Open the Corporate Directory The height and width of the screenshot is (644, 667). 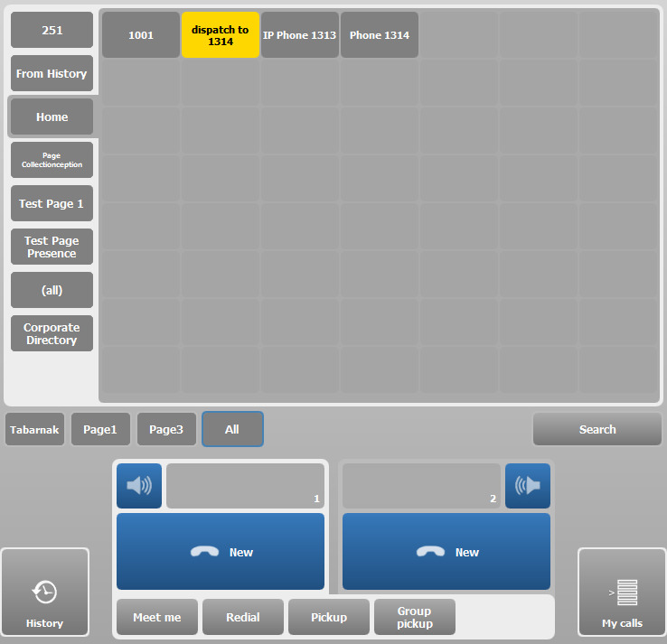tap(52, 333)
